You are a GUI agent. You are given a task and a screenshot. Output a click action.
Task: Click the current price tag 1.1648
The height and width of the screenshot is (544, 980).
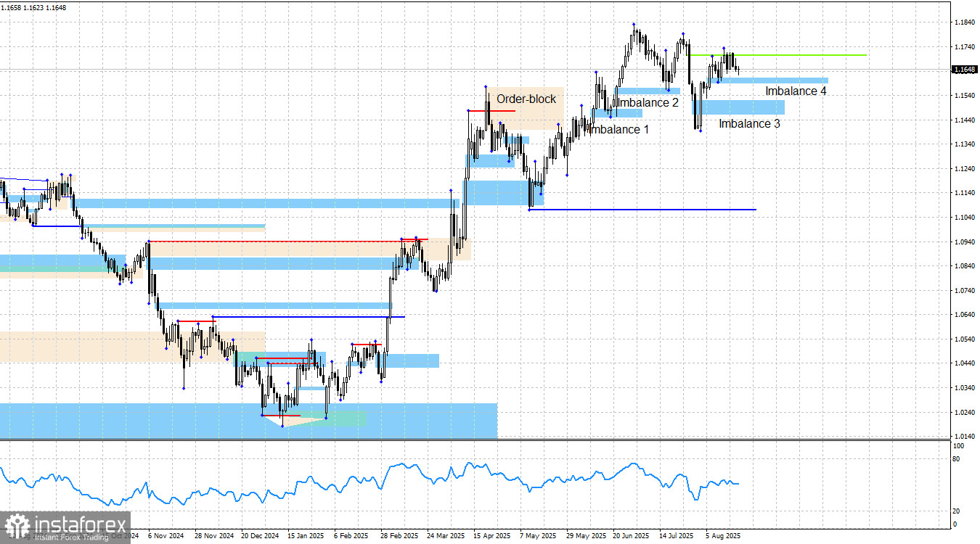[965, 70]
